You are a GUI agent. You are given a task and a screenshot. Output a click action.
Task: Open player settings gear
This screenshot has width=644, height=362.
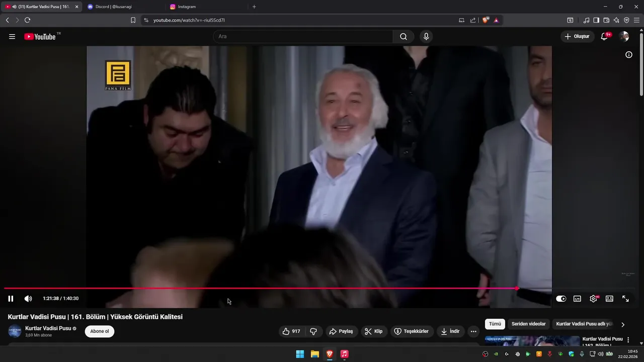click(593, 299)
